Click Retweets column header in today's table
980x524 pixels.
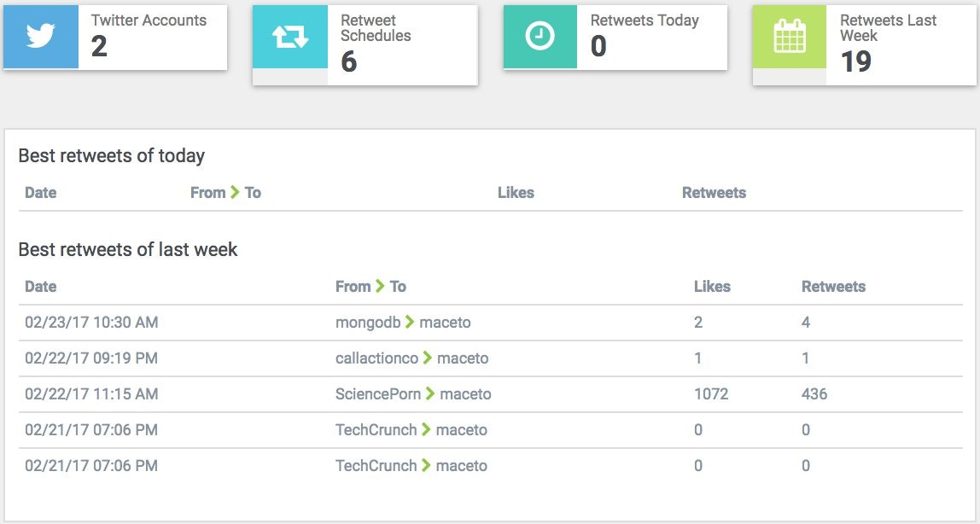[714, 193]
